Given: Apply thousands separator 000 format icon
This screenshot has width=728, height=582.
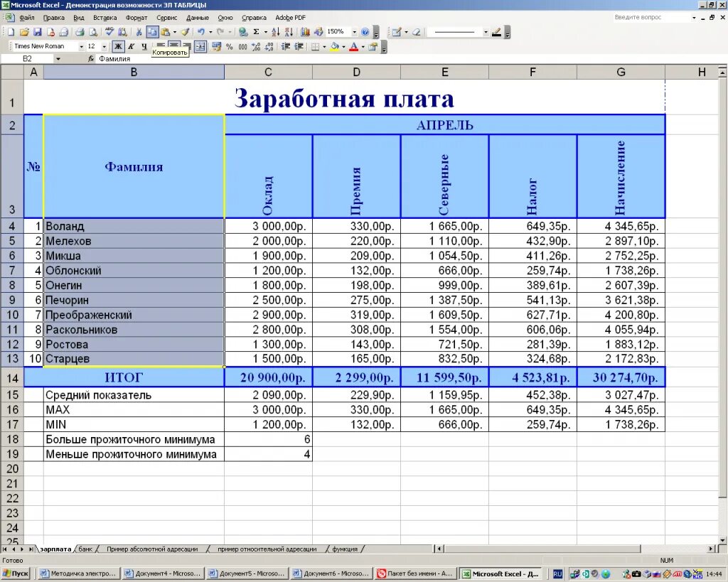Looking at the screenshot, I should coord(242,46).
